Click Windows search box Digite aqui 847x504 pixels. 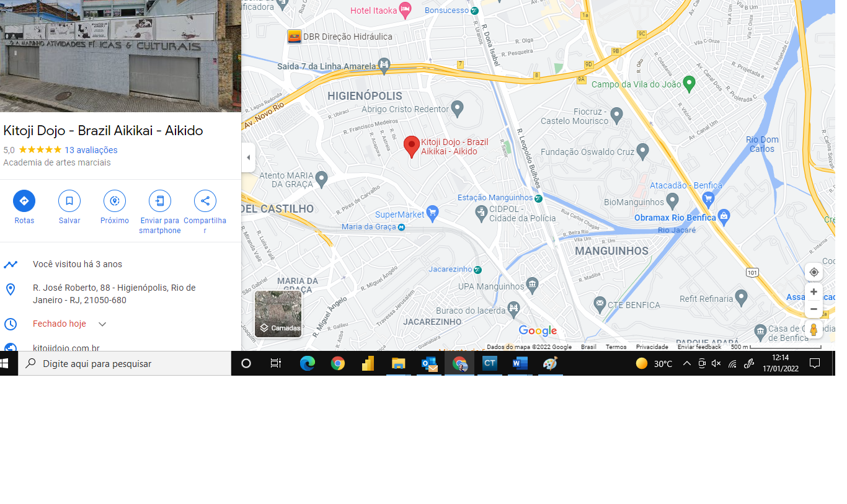tap(125, 364)
